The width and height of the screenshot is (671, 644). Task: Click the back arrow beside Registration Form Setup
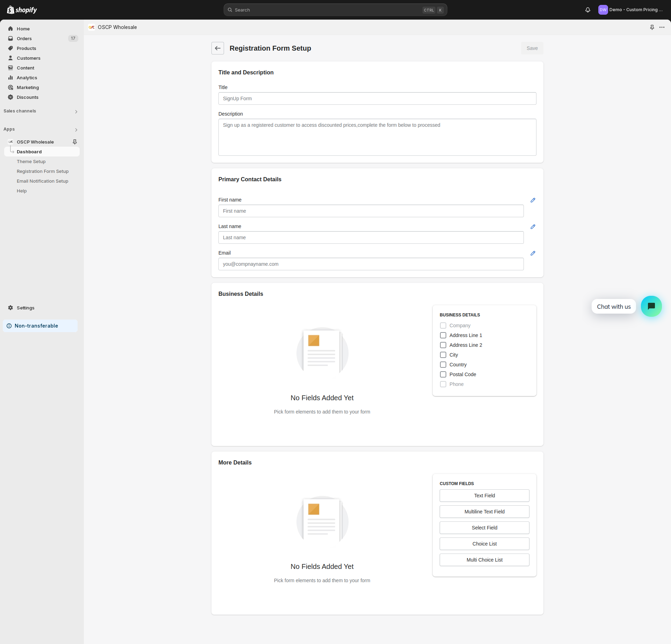pos(217,48)
